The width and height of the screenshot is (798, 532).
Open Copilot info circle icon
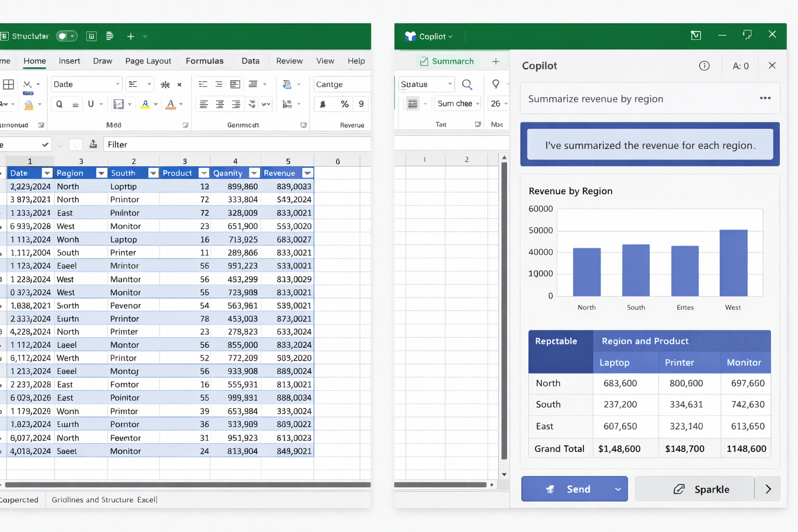[704, 65]
